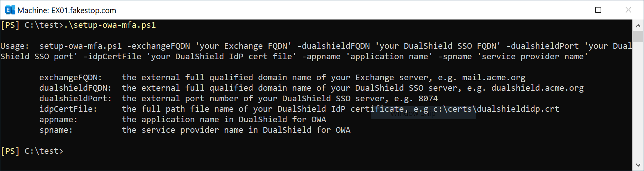Click the "Usage:" label in output
The height and width of the screenshot is (171, 644).
15,46
